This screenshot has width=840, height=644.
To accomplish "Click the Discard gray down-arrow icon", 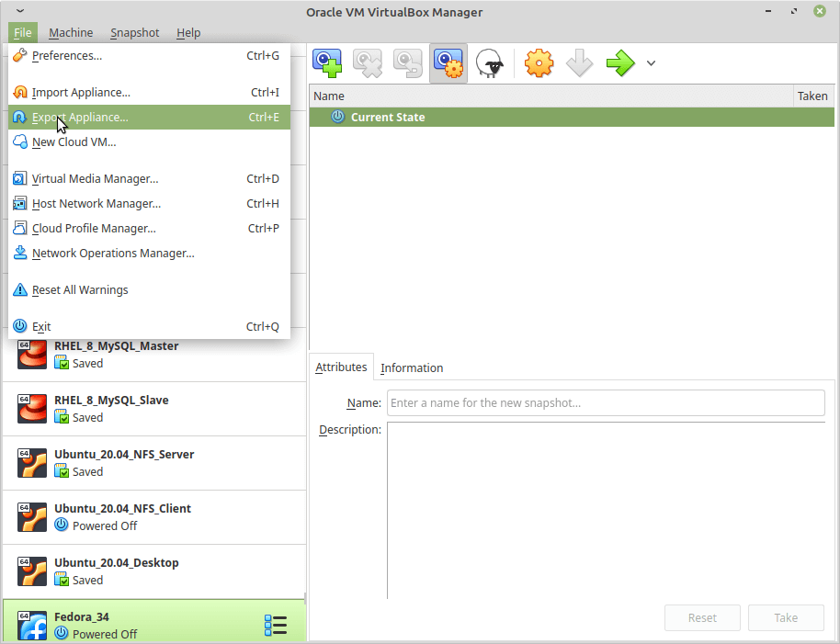I will point(579,63).
